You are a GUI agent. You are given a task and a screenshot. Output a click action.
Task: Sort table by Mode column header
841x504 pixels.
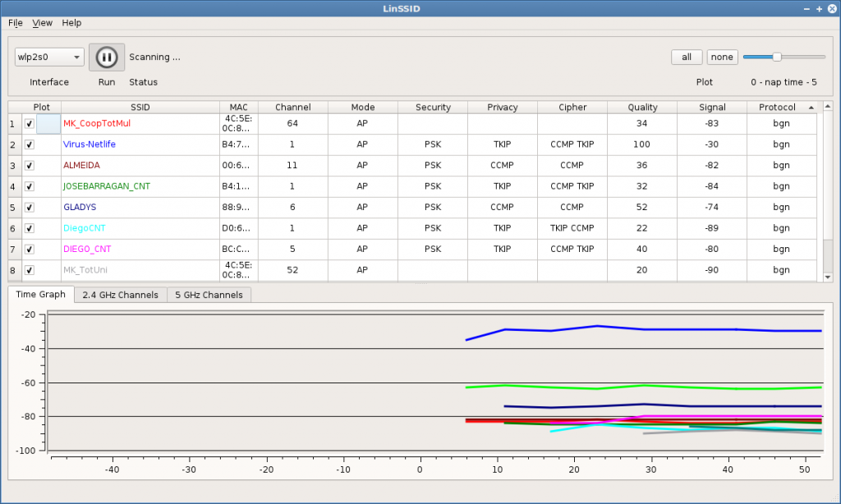click(x=362, y=108)
